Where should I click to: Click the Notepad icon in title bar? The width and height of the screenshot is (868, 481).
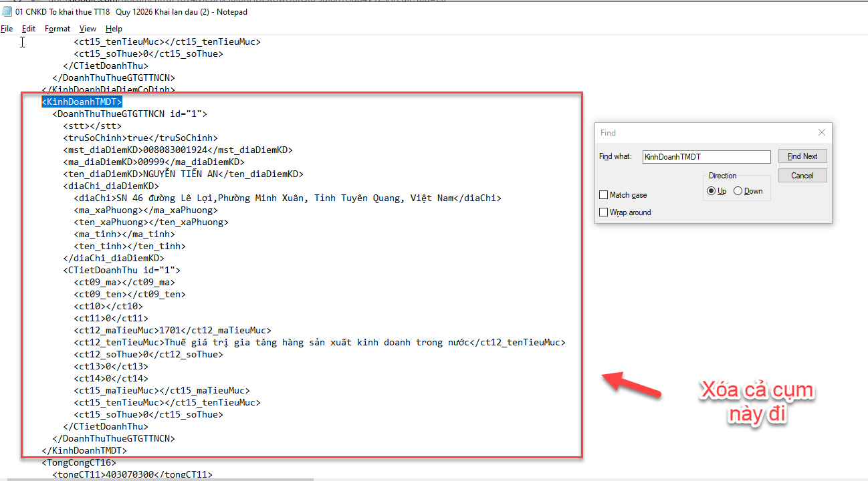coord(7,12)
